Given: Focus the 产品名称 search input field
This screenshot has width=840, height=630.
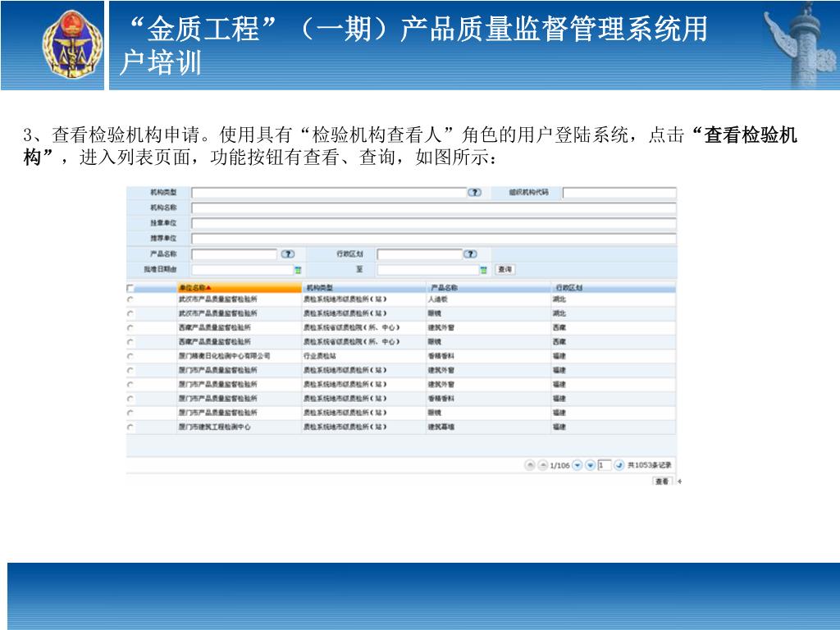Looking at the screenshot, I should pyautogui.click(x=235, y=254).
